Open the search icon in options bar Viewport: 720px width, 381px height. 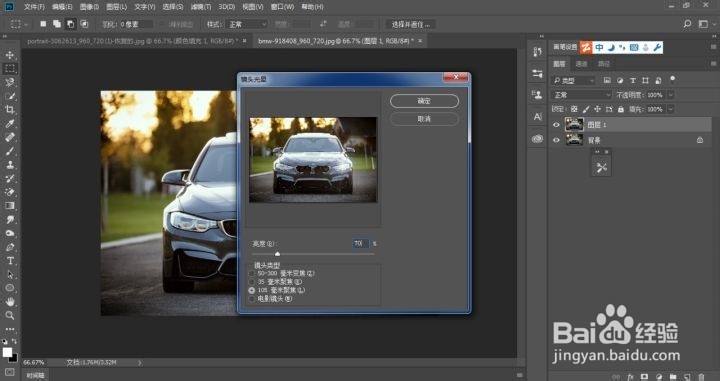[x=687, y=24]
